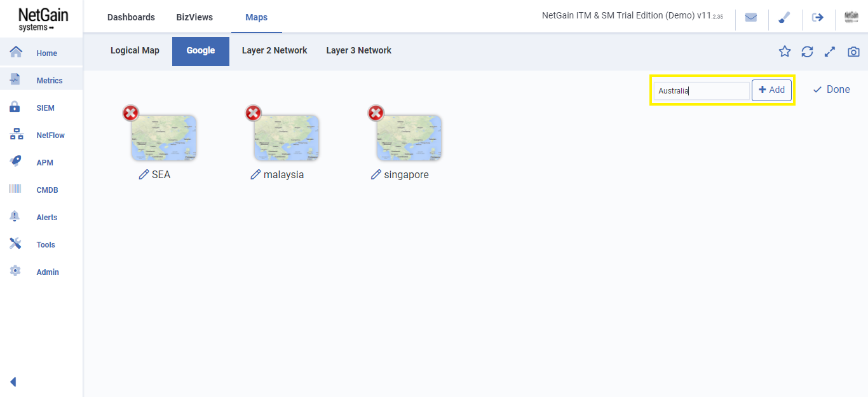Delete the SEA map with red X
Viewport: 868px width, 397px height.
[x=130, y=113]
